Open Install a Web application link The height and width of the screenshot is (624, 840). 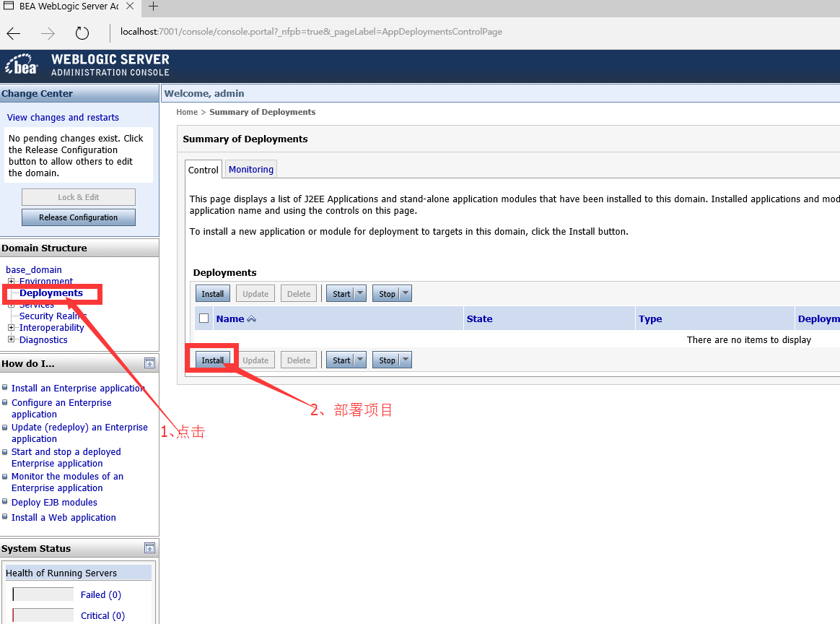[64, 517]
